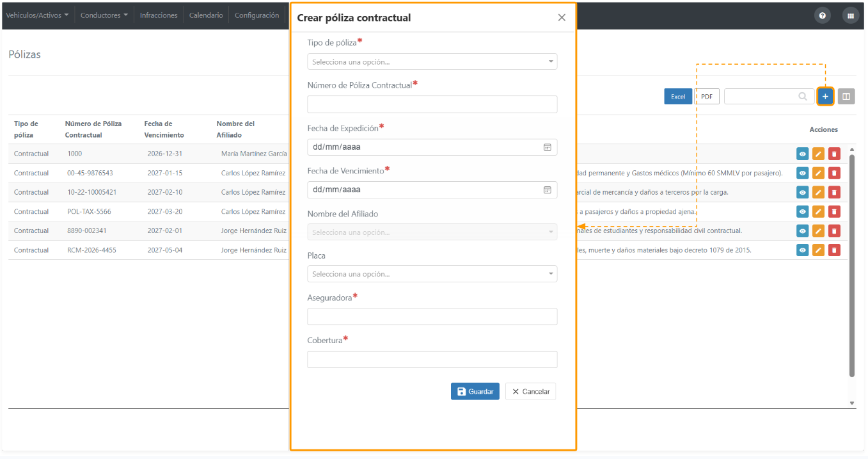Screen dimensions: 868x459
Task: Click the Aseguradora input field
Action: [x=432, y=317]
